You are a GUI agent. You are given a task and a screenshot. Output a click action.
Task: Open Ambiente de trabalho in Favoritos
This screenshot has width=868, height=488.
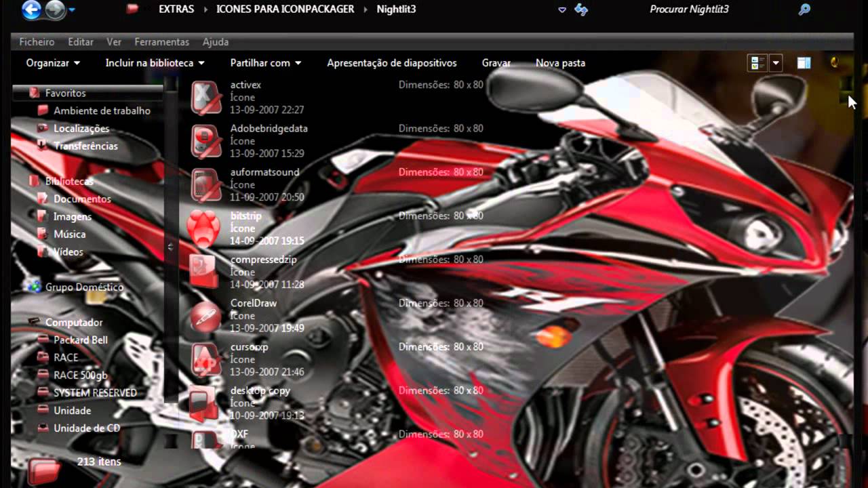click(x=102, y=110)
